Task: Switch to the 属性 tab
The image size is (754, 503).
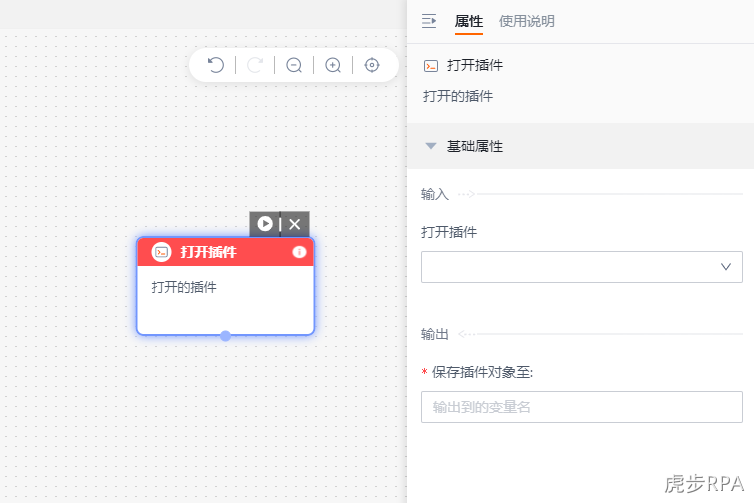Action: point(469,21)
